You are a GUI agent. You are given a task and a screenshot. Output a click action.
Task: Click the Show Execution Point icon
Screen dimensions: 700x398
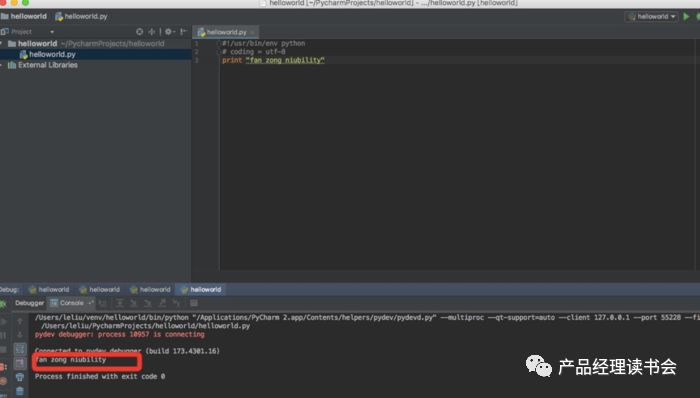(103, 303)
